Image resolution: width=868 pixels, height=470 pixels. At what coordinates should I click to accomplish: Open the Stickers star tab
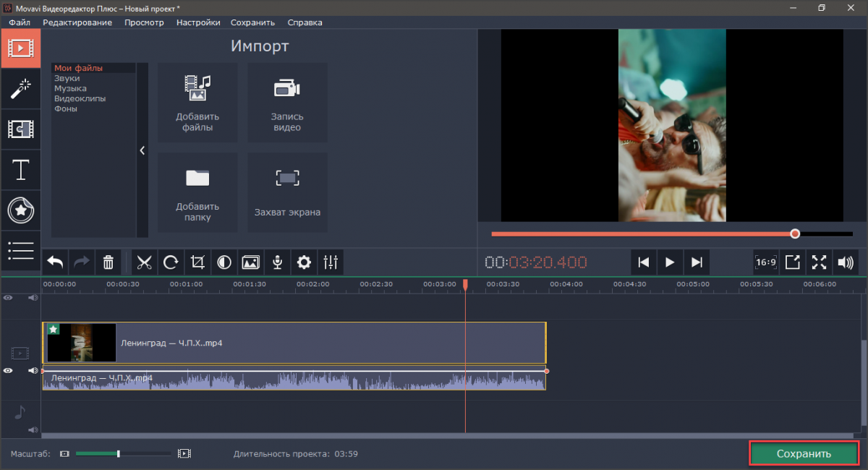click(x=20, y=210)
